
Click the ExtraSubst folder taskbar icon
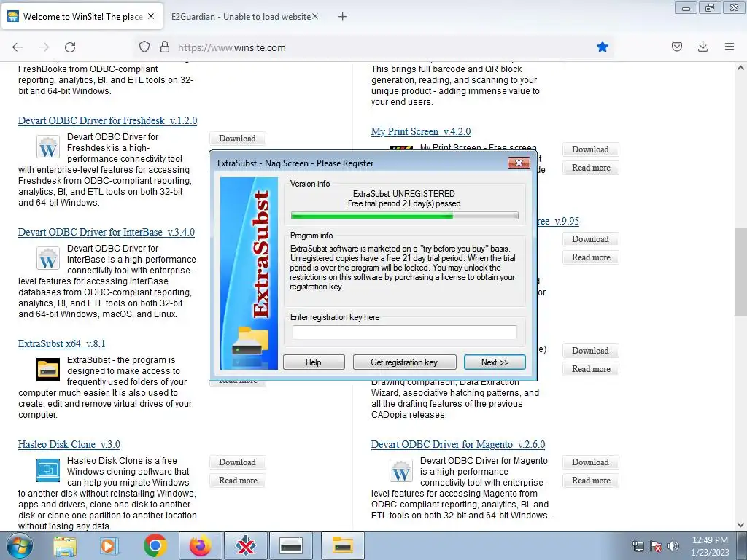(343, 545)
